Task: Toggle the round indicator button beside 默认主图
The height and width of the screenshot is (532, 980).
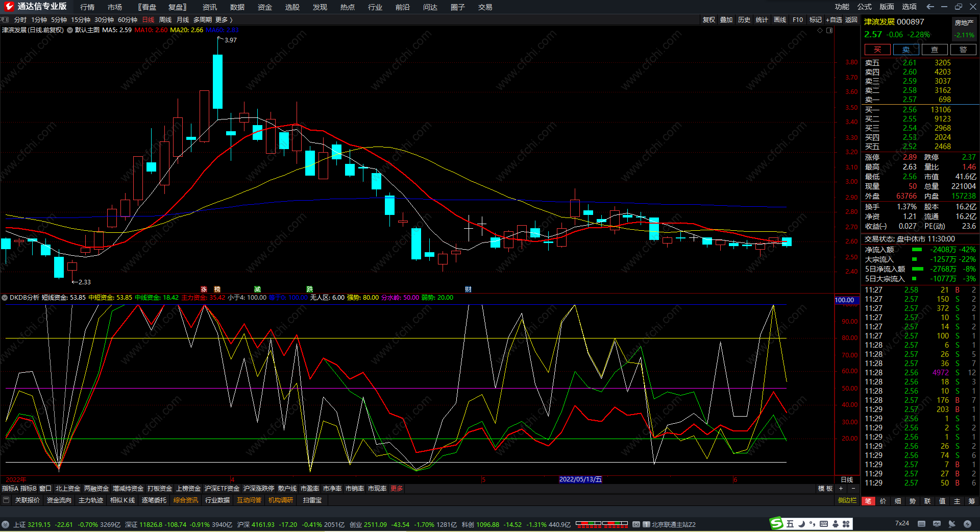Action: click(70, 30)
